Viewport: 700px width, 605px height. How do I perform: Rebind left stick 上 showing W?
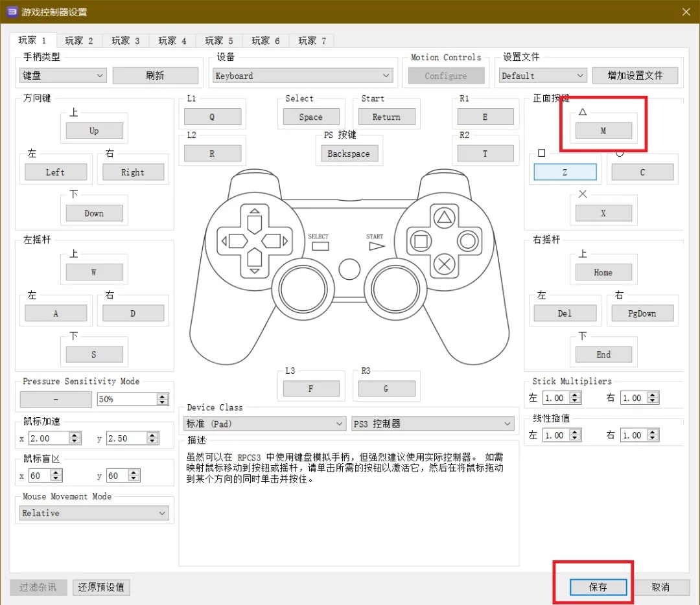(x=94, y=272)
